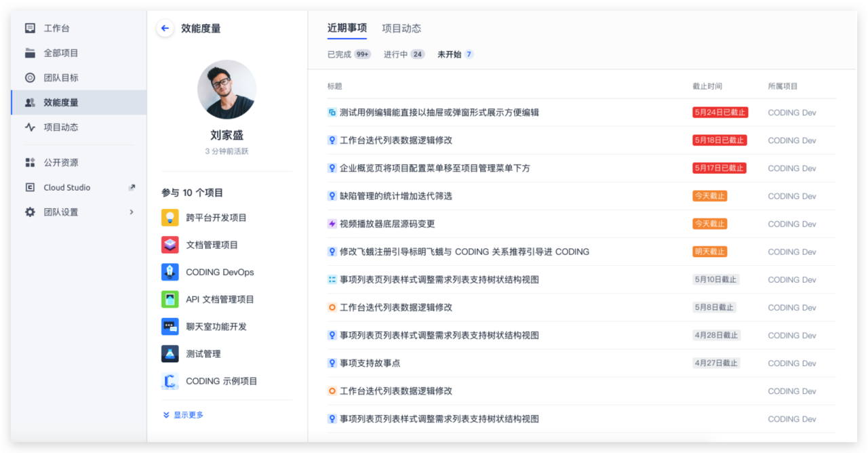Click the 3 分钟前活跃 status text
Screen dimensions: 868x453
[227, 151]
